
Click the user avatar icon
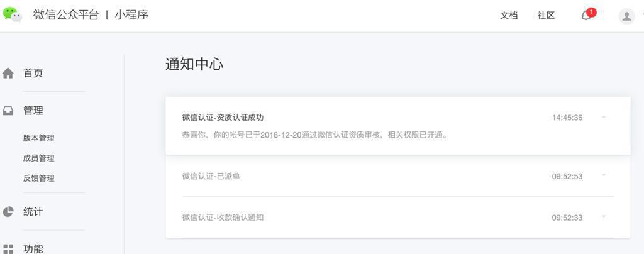coord(626,16)
